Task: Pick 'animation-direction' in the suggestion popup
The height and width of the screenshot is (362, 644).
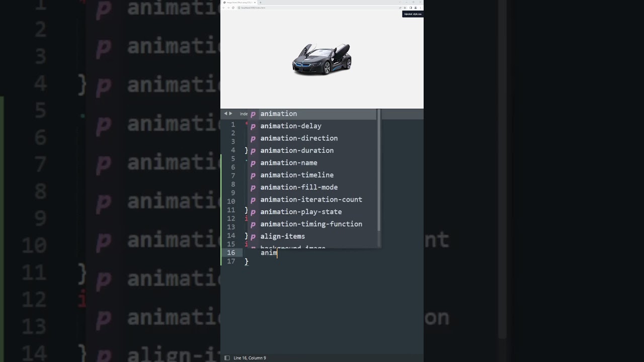Action: 312,138
